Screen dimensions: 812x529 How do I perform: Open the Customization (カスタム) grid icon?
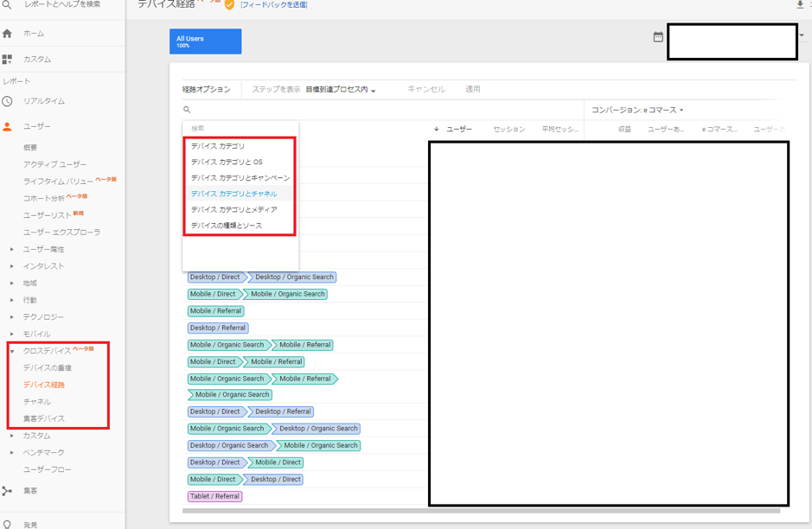pyautogui.click(x=8, y=60)
